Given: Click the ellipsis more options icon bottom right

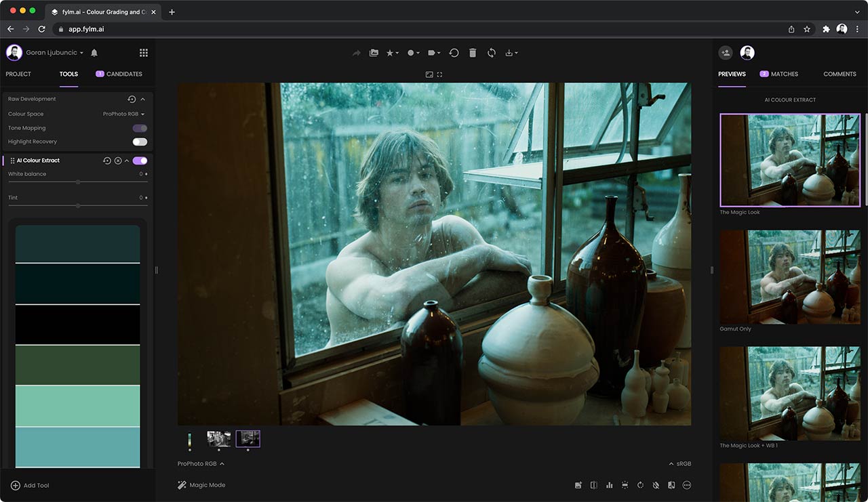Looking at the screenshot, I should click(686, 485).
